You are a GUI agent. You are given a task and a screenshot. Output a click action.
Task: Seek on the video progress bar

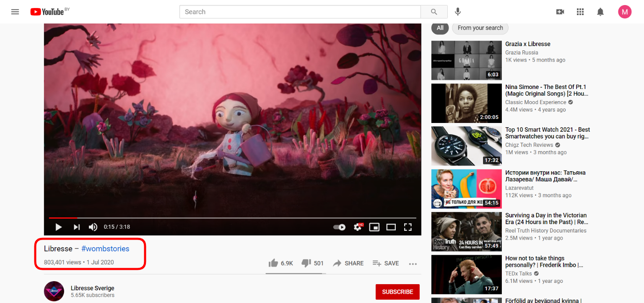[233, 218]
